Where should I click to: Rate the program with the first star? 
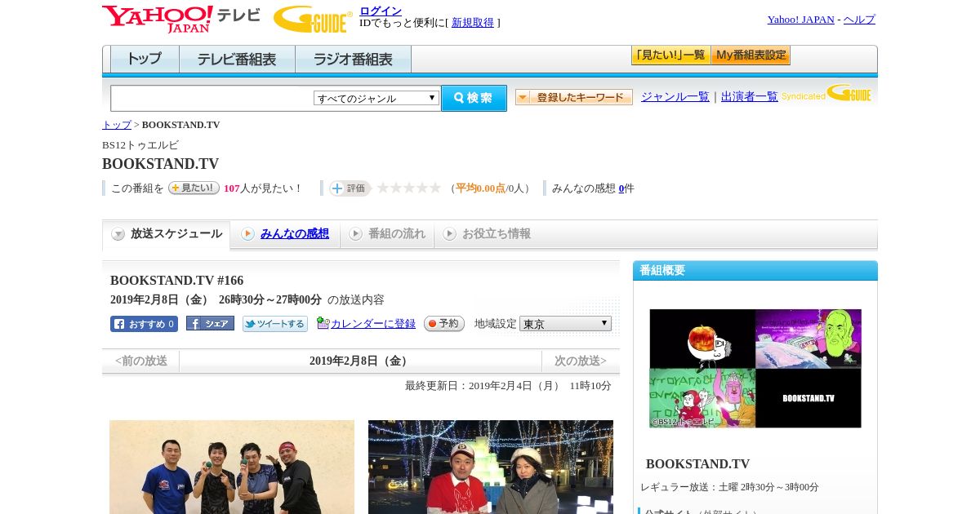pyautogui.click(x=382, y=188)
